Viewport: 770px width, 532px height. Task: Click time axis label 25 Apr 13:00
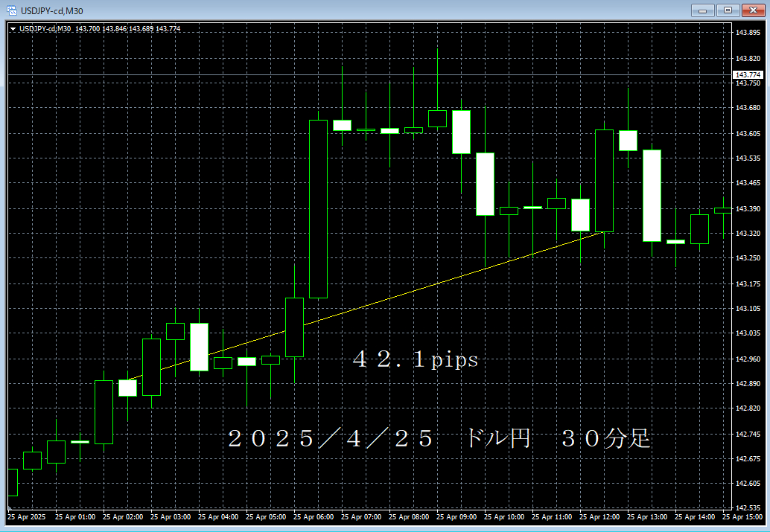(646, 517)
